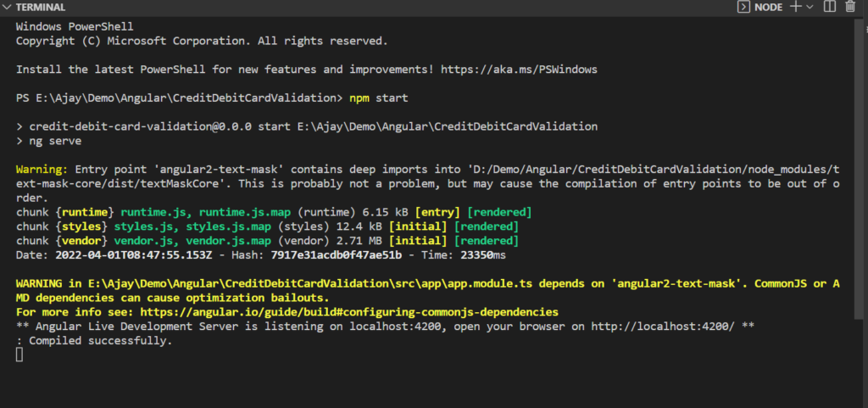This screenshot has height=408, width=868.
Task: Split the terminal pane
Action: [829, 7]
